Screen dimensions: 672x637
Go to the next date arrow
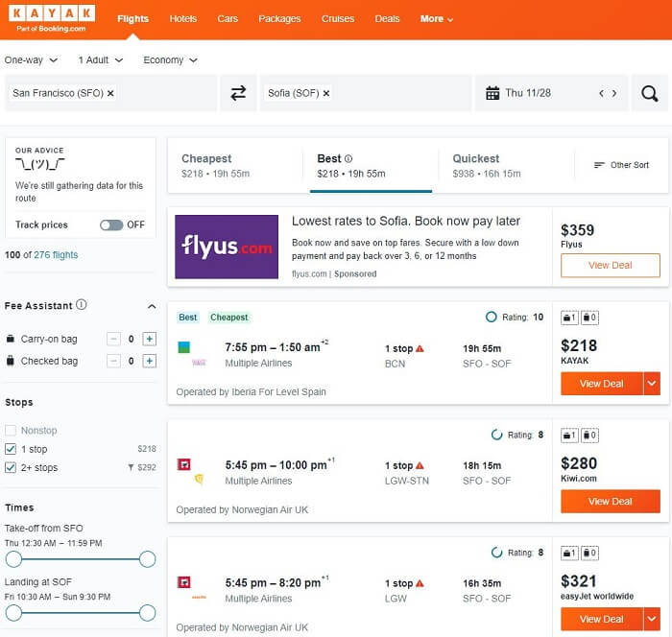click(614, 93)
